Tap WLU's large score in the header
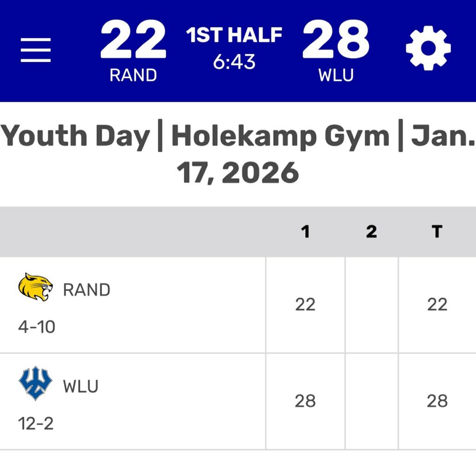Viewport: 476px width, 467px height. tap(336, 40)
